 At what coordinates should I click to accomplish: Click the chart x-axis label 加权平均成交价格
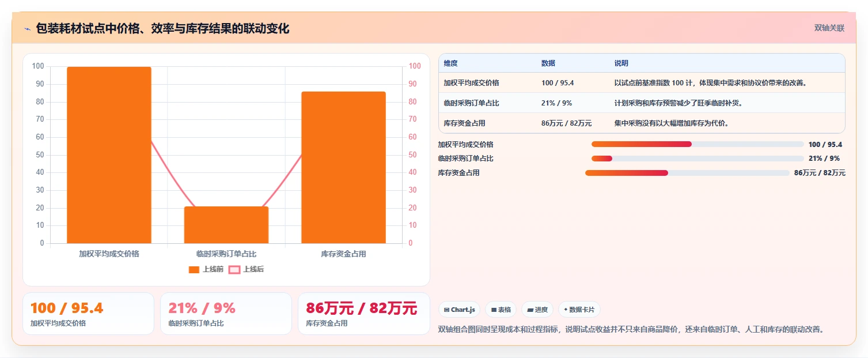point(109,254)
